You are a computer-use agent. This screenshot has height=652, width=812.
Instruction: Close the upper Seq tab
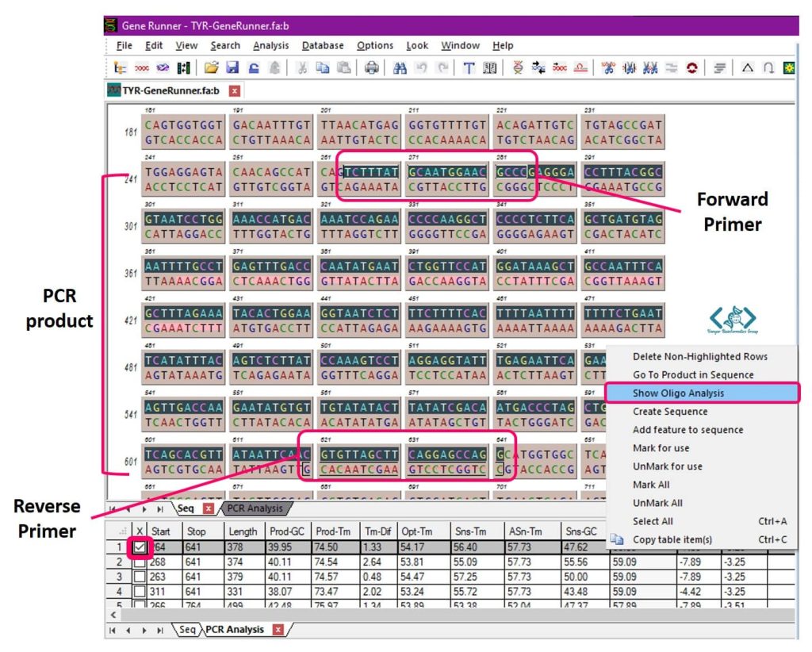pyautogui.click(x=209, y=508)
